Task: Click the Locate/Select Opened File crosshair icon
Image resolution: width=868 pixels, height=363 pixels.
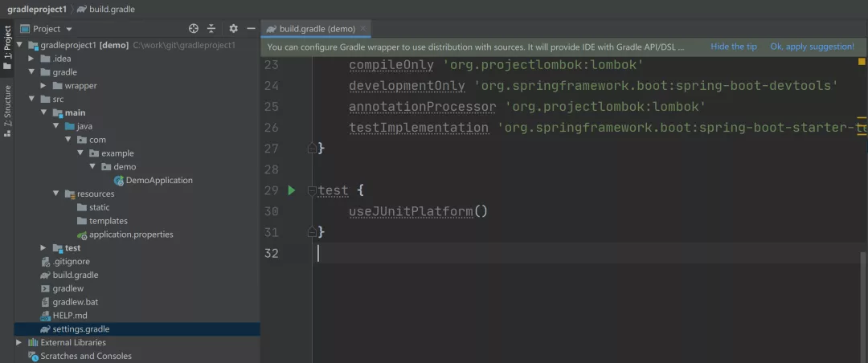Action: click(193, 29)
